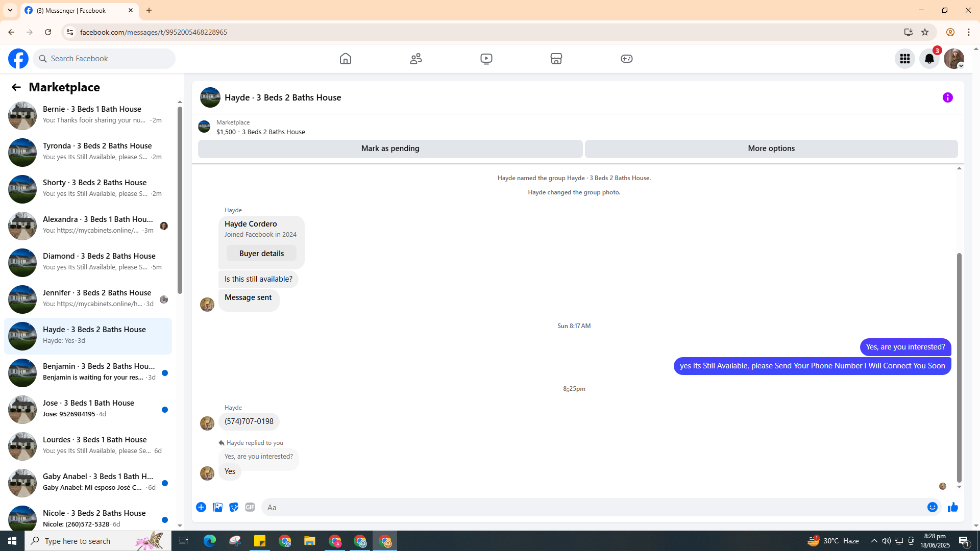This screenshot has height=551, width=980.
Task: Open Task View on taskbar
Action: pyautogui.click(x=184, y=541)
